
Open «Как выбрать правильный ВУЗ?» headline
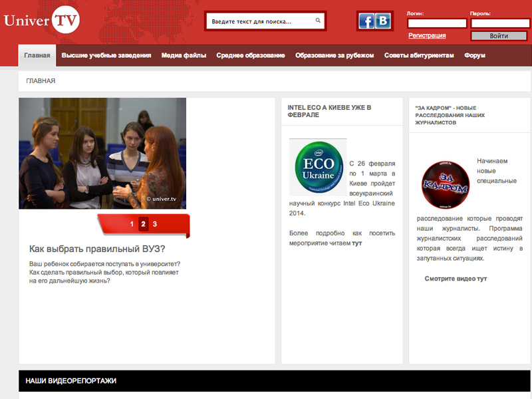tap(97, 249)
